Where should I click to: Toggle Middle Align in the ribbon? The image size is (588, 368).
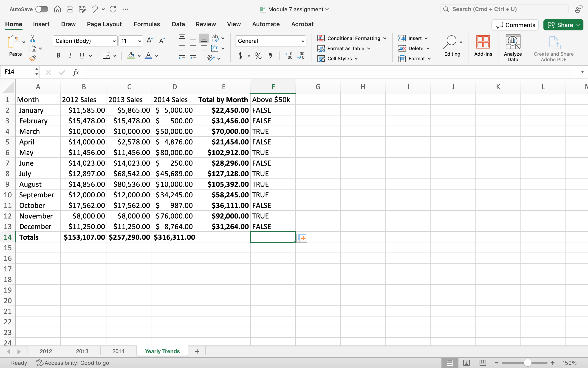pos(193,38)
